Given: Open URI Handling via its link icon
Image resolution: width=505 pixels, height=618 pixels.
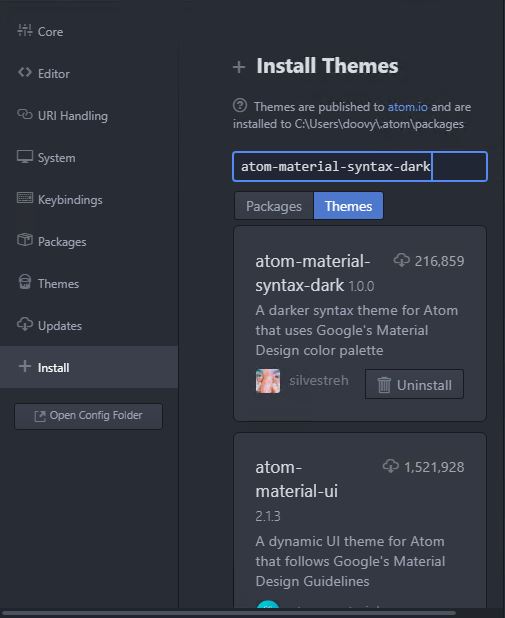Looking at the screenshot, I should pos(24,114).
